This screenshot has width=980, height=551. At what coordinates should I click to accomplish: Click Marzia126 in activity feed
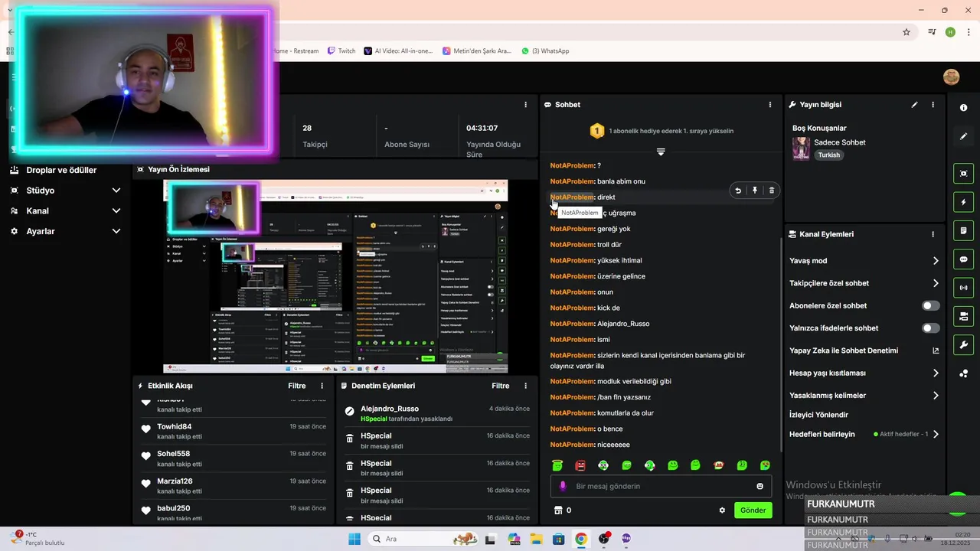click(175, 481)
